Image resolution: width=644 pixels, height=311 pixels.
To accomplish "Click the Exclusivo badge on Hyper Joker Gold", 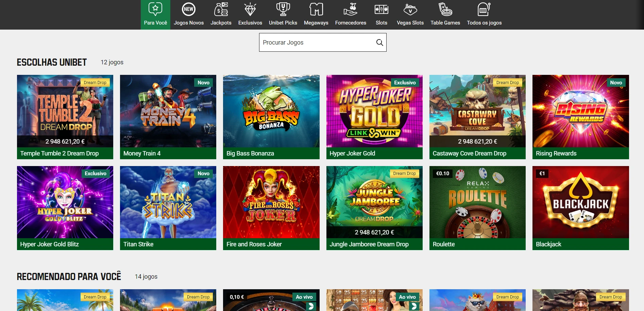I will tap(405, 83).
